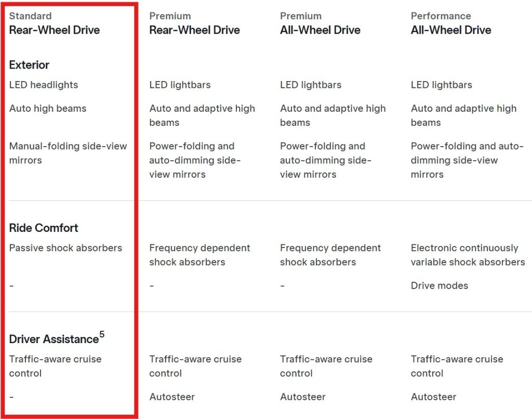Select Drive modes in Performance column
Screen dimensions: 532x419
click(440, 285)
